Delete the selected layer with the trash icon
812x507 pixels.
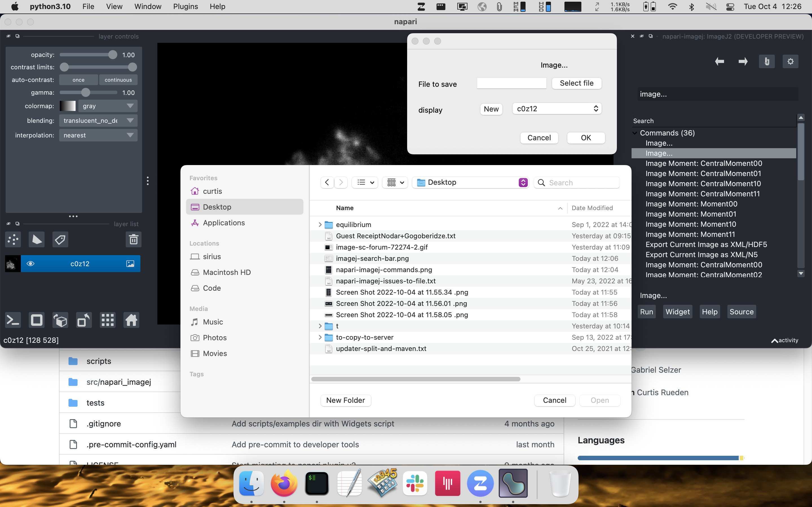[134, 239]
